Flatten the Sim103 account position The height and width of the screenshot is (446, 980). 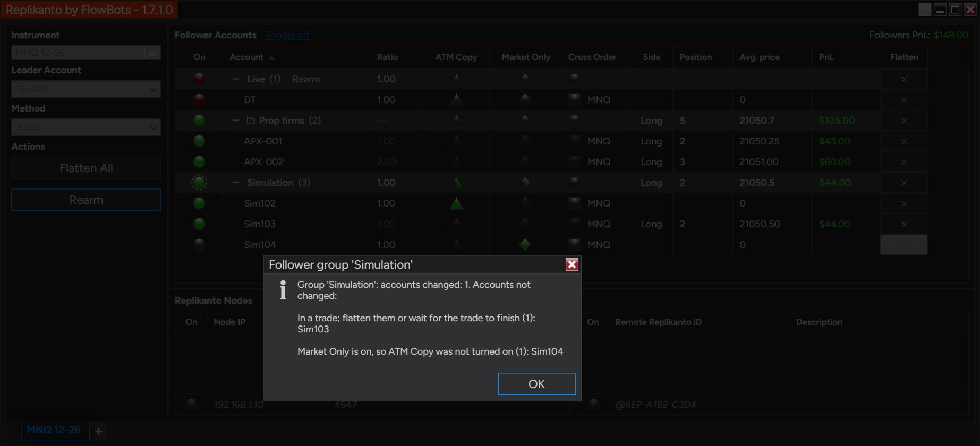coord(904,224)
